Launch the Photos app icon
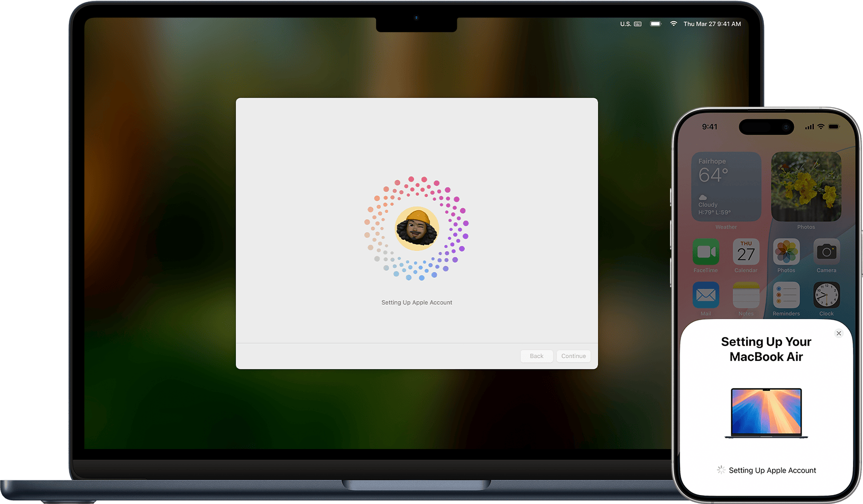Viewport: 863px width, 504px height. (x=786, y=252)
